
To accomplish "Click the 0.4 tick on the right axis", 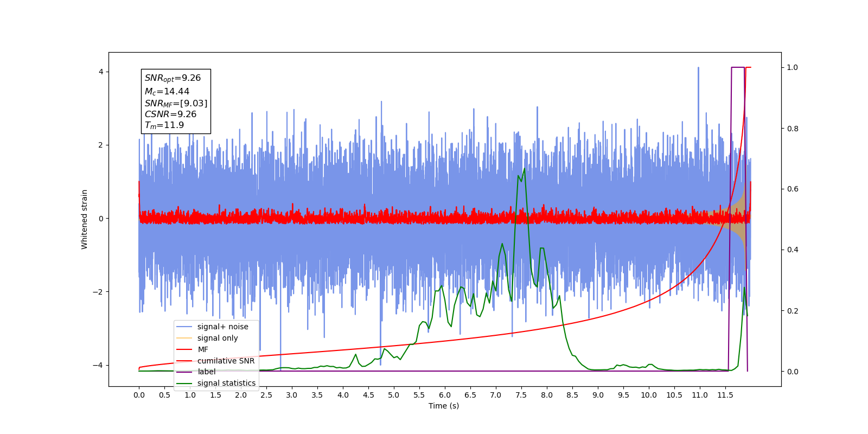I will 793,250.
